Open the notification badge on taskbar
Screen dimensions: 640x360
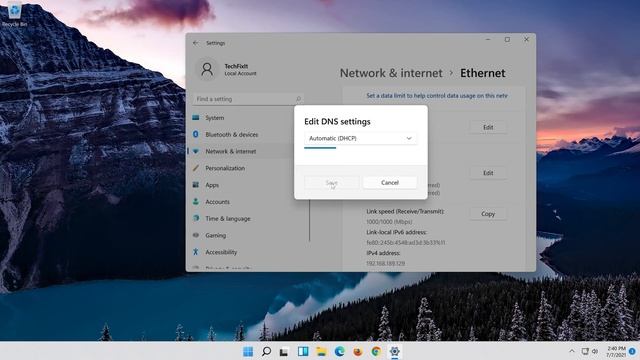coord(632,351)
